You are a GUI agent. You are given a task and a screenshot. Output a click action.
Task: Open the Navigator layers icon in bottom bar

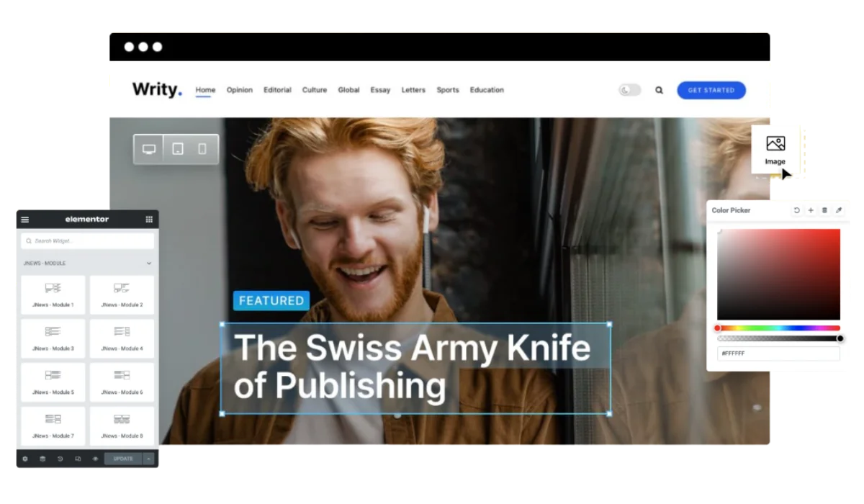click(x=42, y=459)
